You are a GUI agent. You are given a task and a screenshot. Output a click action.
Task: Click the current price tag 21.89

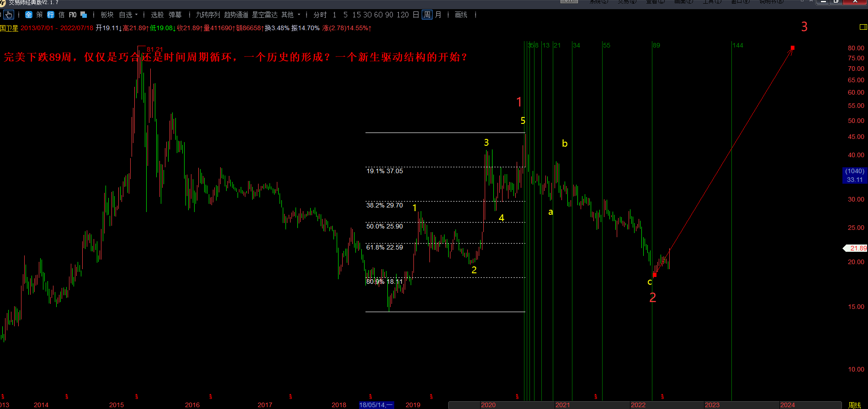point(856,248)
